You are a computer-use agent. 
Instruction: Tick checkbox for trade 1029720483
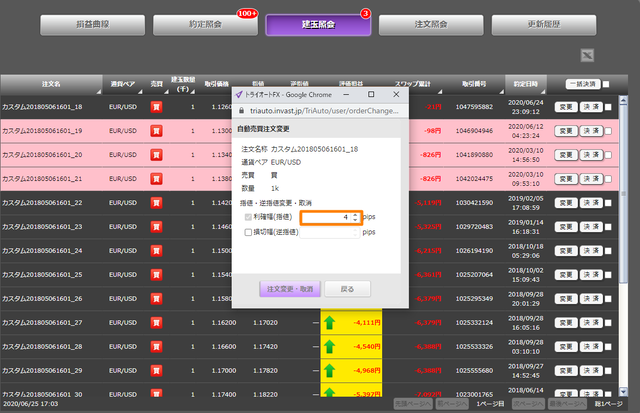click(608, 227)
